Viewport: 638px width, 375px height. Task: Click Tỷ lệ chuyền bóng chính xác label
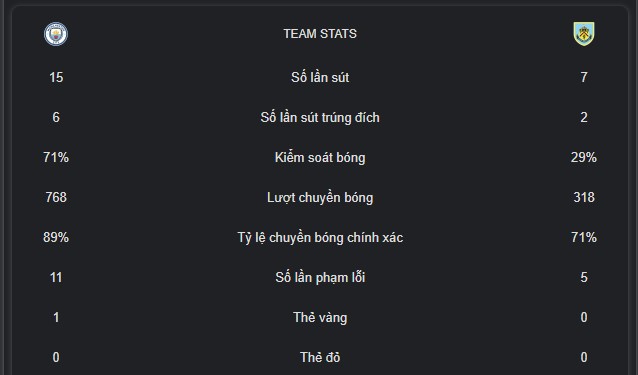pos(320,237)
